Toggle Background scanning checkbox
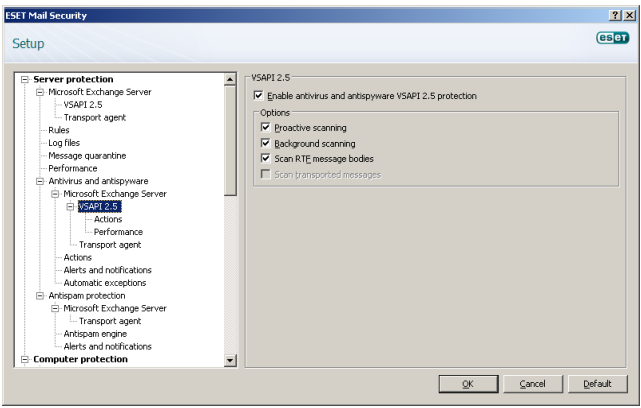The width and height of the screenshot is (641, 408). pyautogui.click(x=265, y=143)
